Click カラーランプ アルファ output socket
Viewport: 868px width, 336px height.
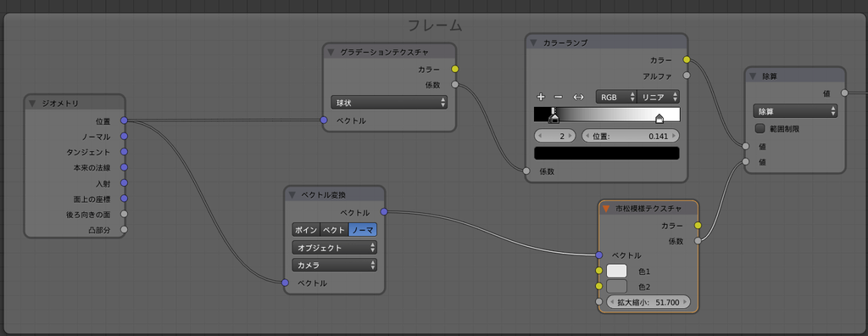pos(687,76)
